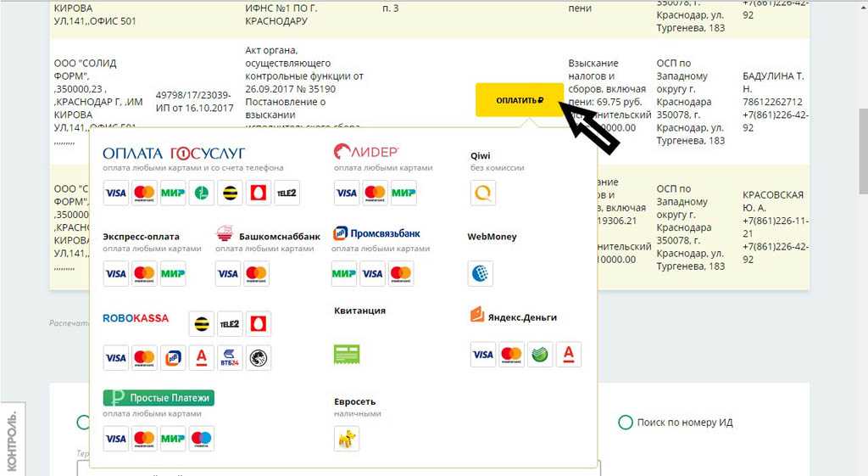Choose the WebMoney globe icon
The height and width of the screenshot is (476, 868).
coord(480,273)
